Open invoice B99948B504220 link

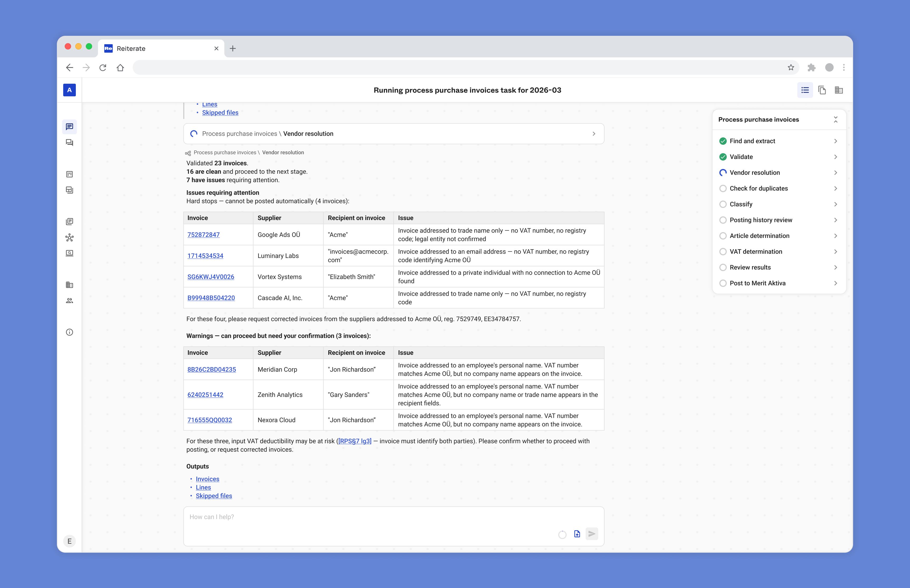tap(211, 298)
